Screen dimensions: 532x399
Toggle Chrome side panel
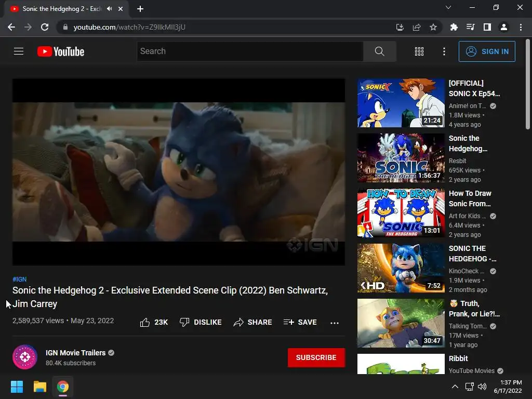[x=487, y=27]
